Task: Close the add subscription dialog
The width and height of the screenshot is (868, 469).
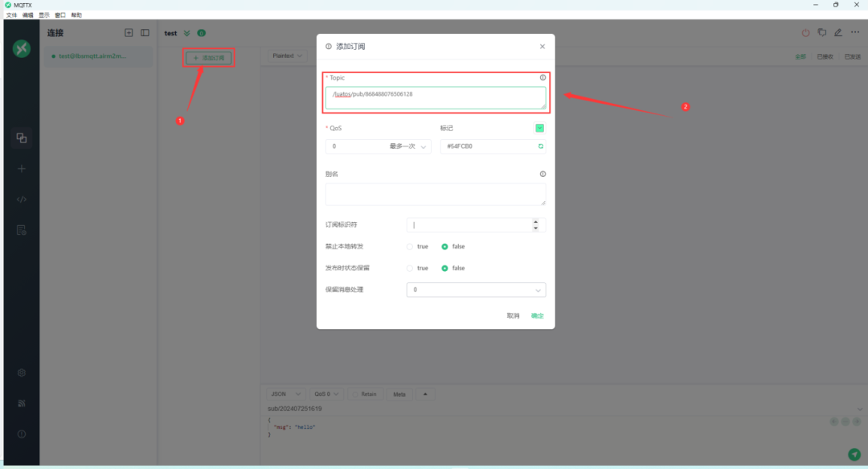Action: point(542,47)
